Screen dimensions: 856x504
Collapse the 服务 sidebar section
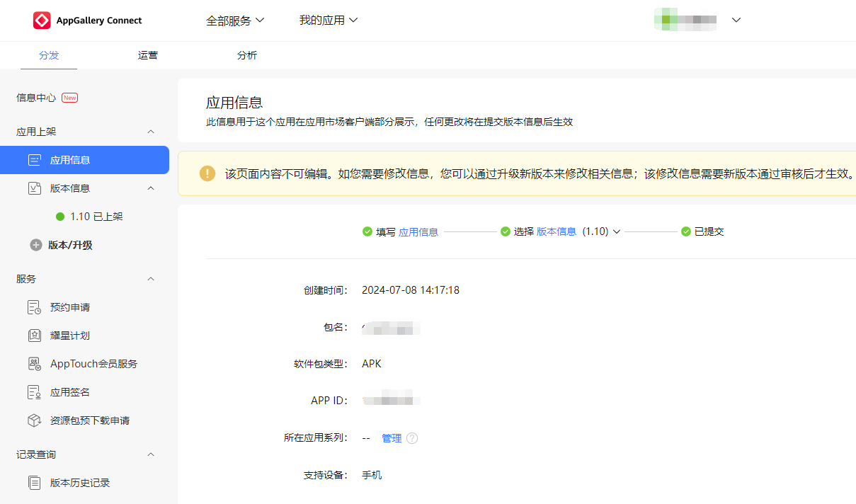[150, 279]
